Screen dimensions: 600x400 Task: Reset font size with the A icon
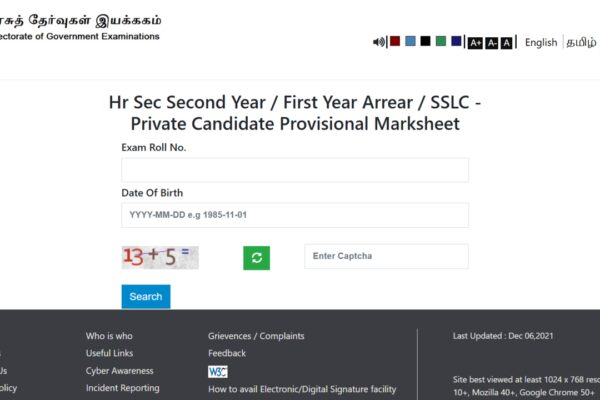click(506, 43)
